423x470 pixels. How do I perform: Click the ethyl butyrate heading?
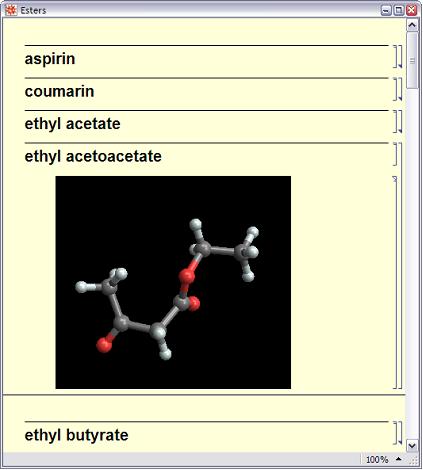[76, 435]
